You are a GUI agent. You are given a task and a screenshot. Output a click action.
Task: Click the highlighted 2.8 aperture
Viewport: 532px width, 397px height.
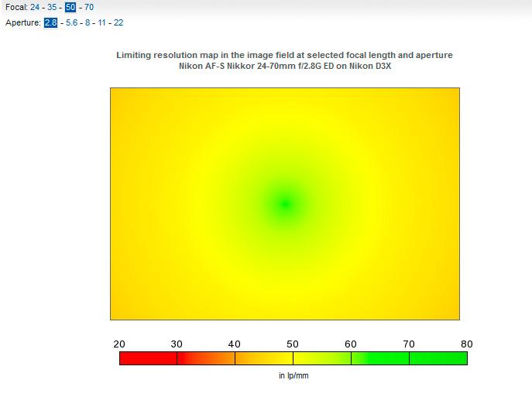pos(50,22)
